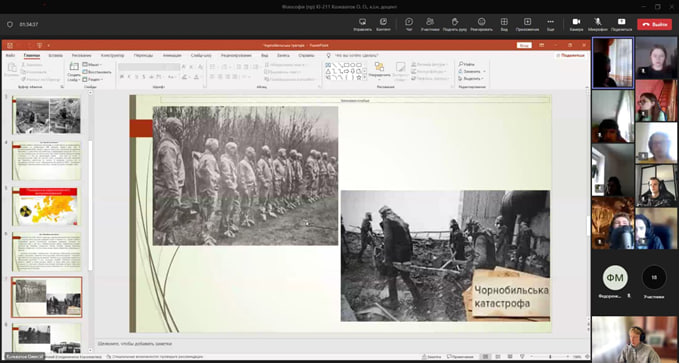The height and width of the screenshot is (364, 680).
Task: Open the Teams meeting chat
Action: tap(409, 24)
